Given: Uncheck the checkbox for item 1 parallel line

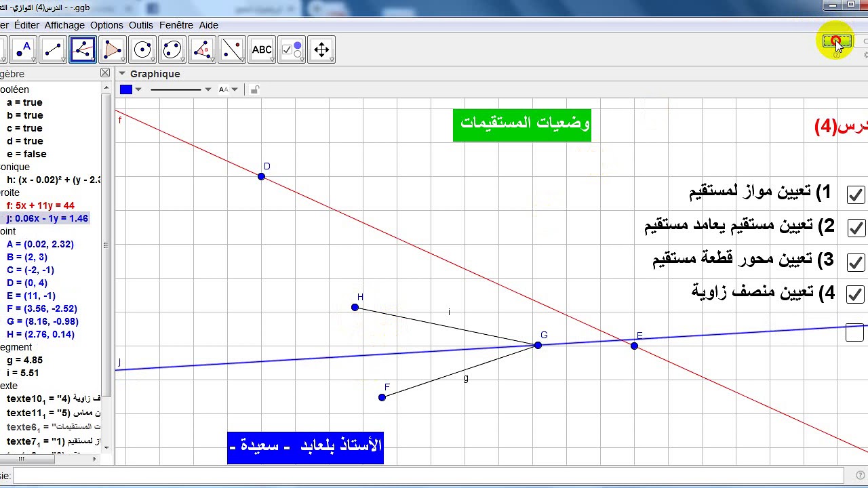Looking at the screenshot, I should coord(856,195).
